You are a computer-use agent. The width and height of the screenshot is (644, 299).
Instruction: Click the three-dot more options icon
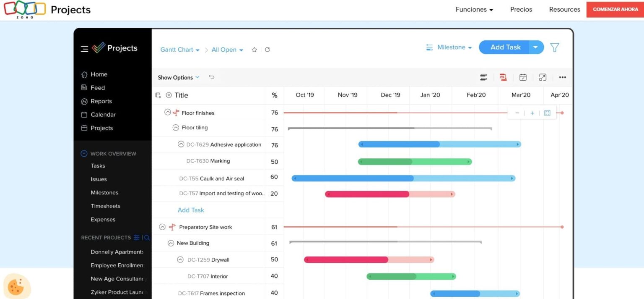[x=562, y=77]
